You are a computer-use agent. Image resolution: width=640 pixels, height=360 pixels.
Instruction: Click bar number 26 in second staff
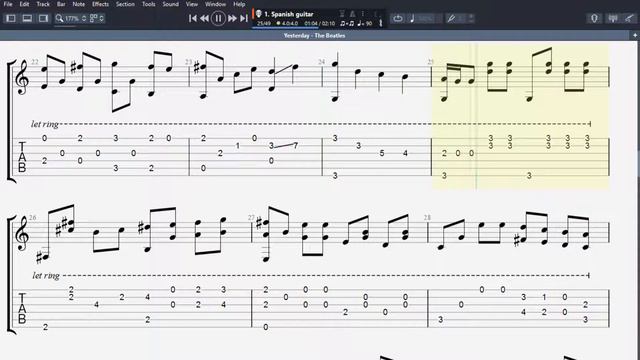pos(33,218)
